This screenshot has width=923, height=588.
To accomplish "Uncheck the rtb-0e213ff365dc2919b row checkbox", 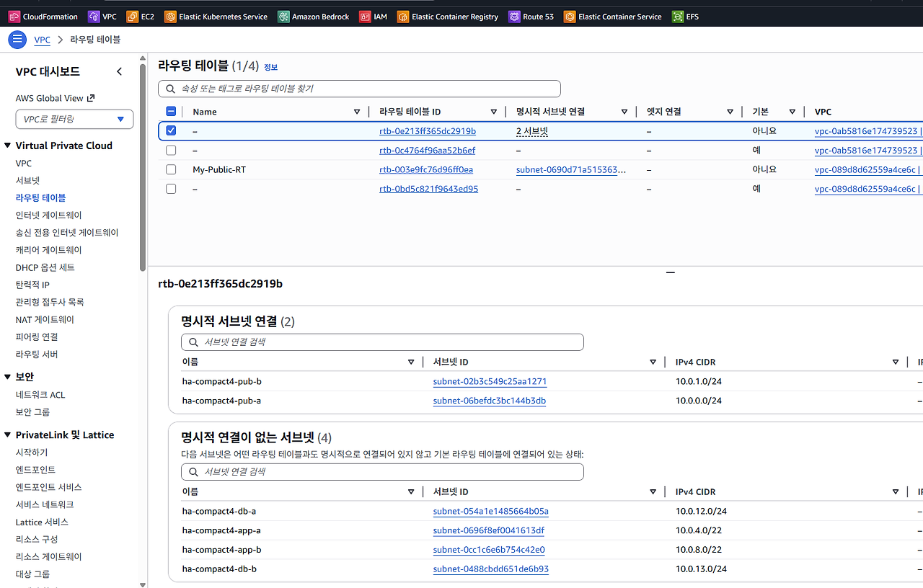I will (x=171, y=131).
